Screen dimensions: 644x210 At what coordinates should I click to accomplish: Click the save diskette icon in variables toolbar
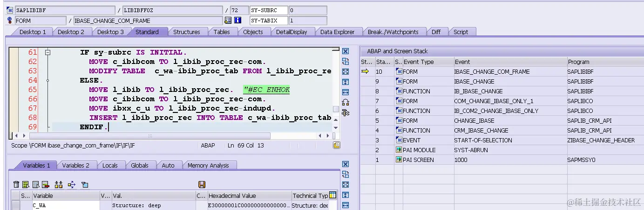(x=202, y=185)
